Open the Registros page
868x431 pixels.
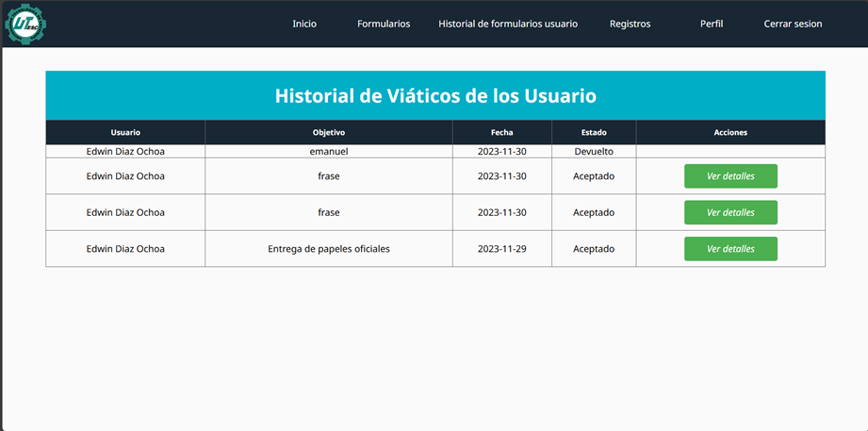(630, 24)
